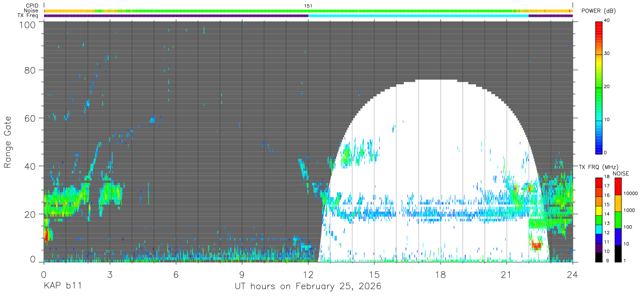Click the TX frequency legend color bar
644x297 pixels.
(x=598, y=220)
